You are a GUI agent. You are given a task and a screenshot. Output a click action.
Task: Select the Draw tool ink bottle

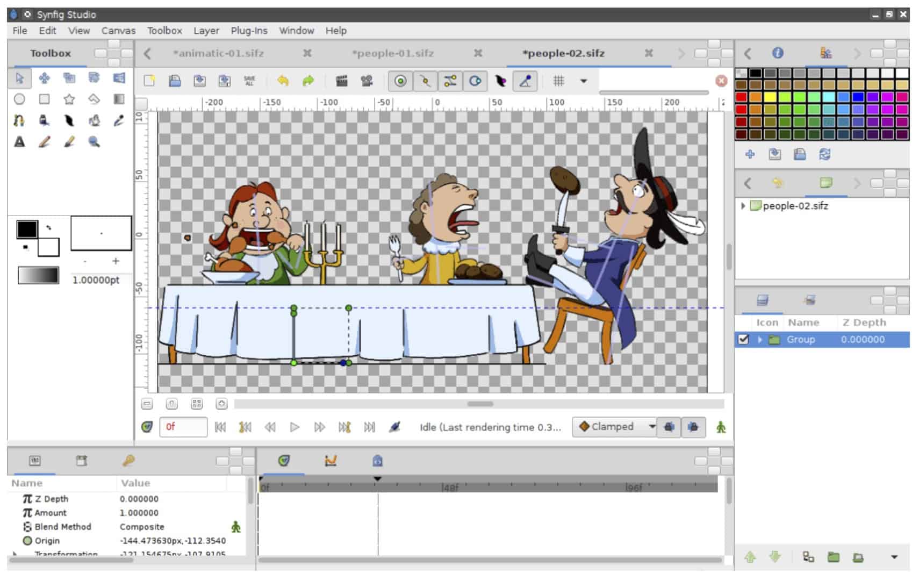click(44, 120)
